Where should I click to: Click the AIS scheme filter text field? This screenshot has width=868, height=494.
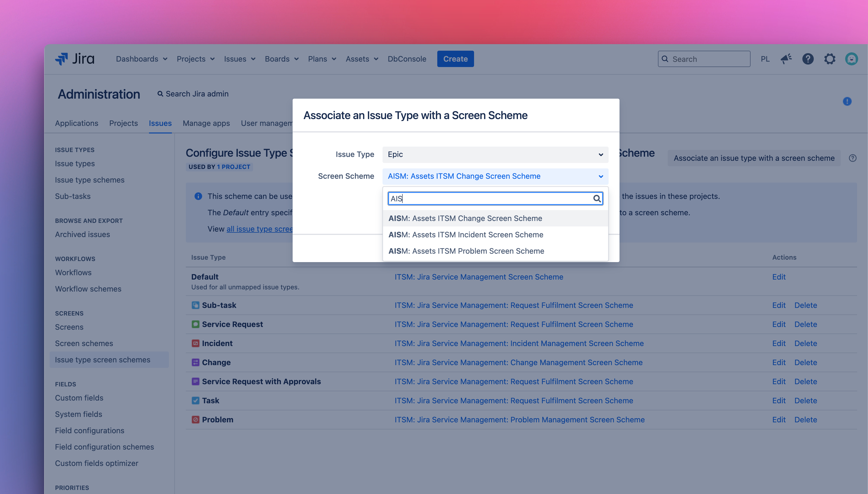pyautogui.click(x=488, y=198)
